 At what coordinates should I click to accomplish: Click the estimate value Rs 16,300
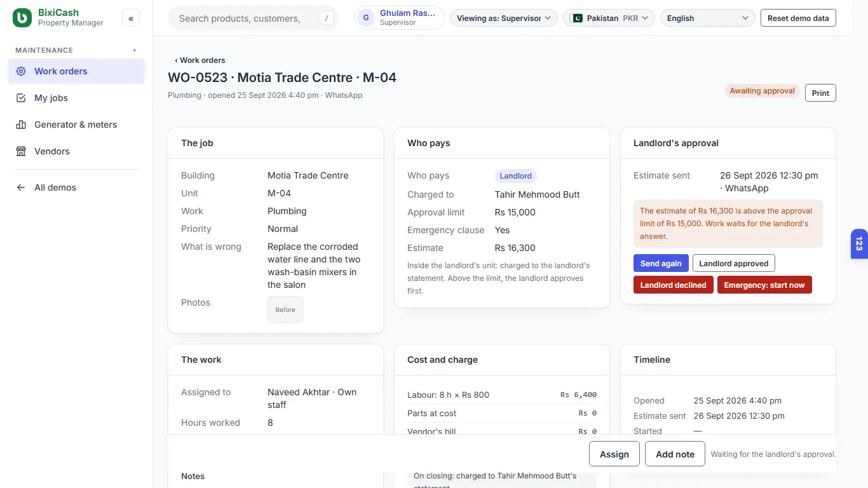pos(515,248)
